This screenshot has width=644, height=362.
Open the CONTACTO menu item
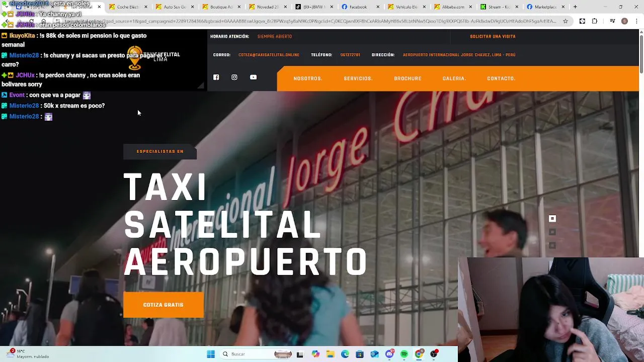coord(501,78)
